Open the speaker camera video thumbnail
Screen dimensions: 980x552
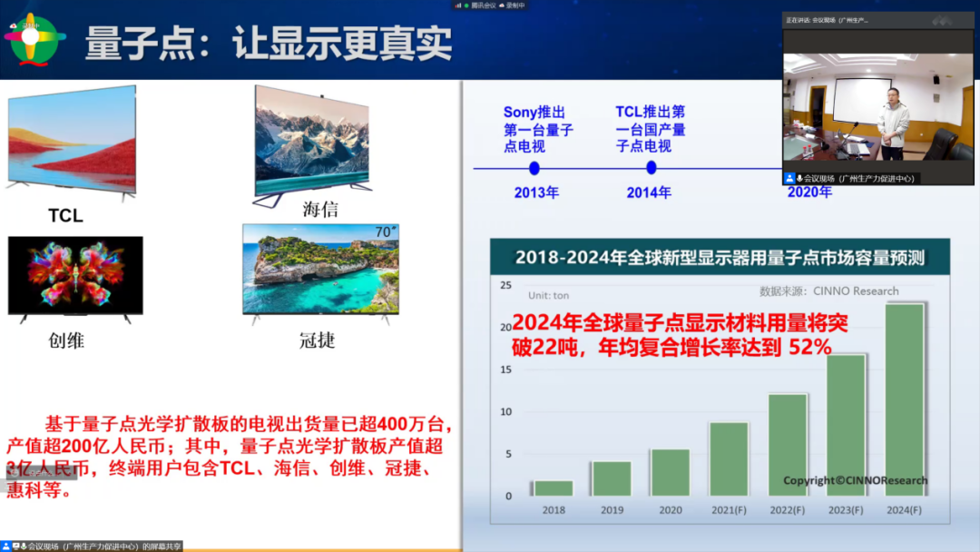click(x=877, y=107)
